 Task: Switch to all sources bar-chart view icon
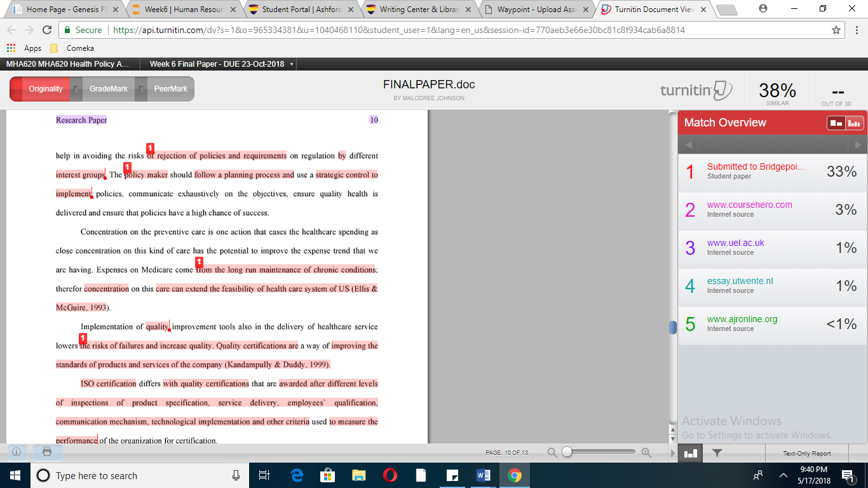[854, 123]
